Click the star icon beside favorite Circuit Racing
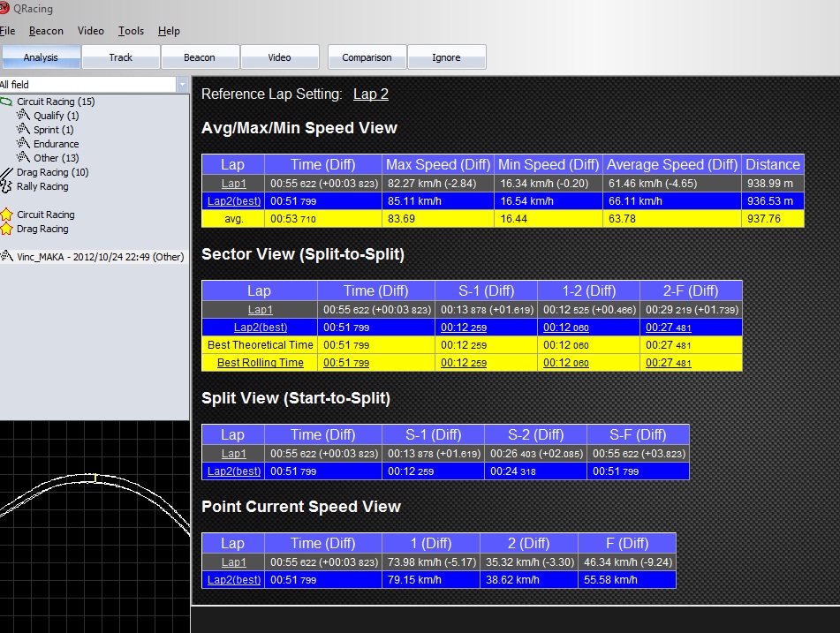Screen dimensions: 840x633 [7, 215]
